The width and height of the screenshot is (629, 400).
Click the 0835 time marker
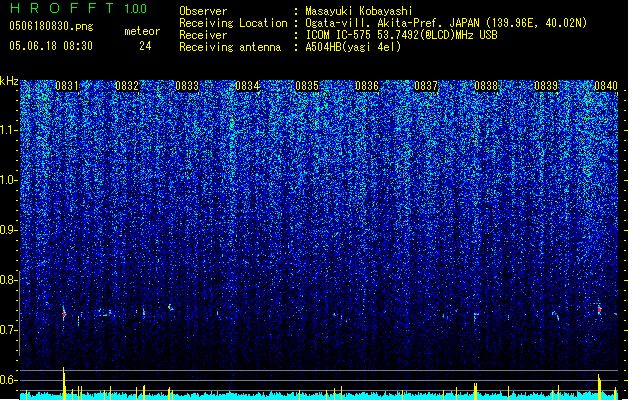307,86
